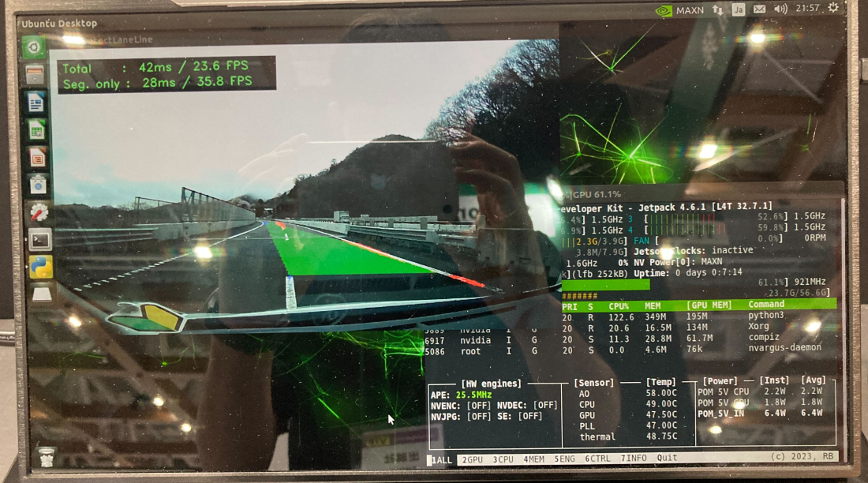Click the POM_5V_IN power row
Screen dimensions: 868x483
click(760, 414)
